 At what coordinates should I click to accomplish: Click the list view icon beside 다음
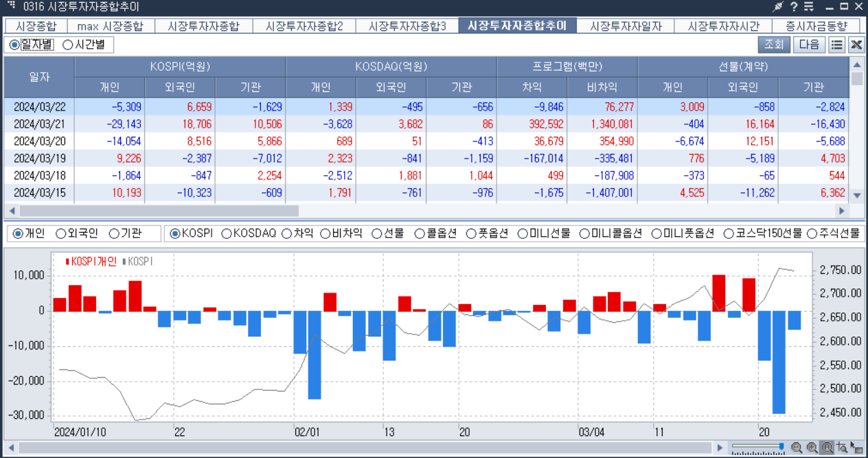(836, 45)
